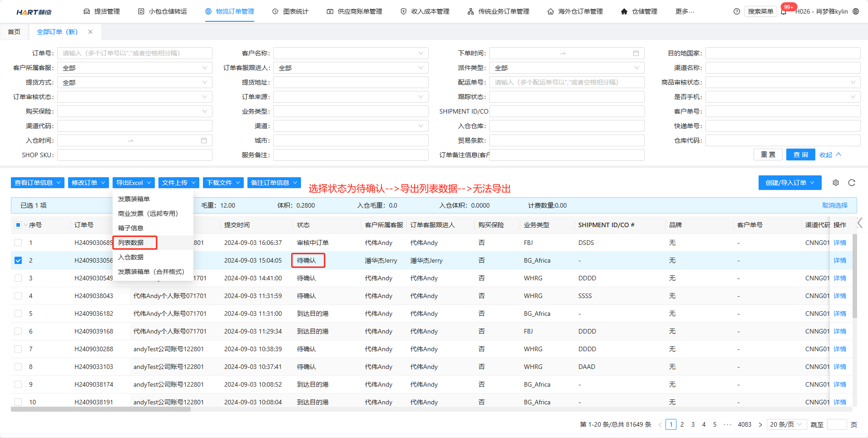Open the 创建/导入订单 dropdown button
The image size is (868, 438).
click(789, 183)
